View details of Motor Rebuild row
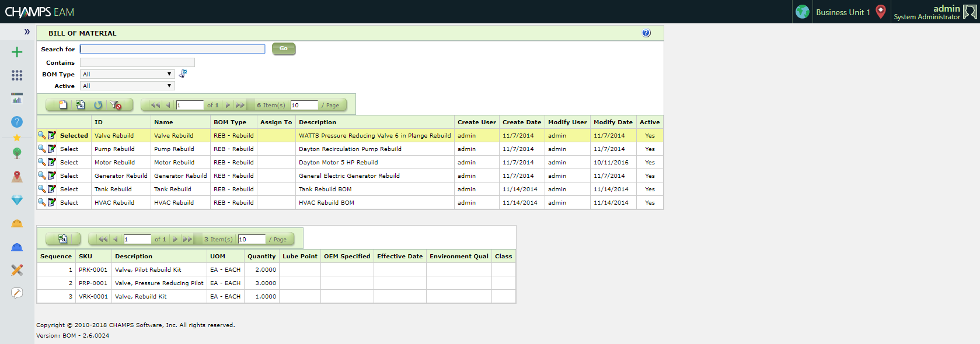This screenshot has height=344, width=980. (41, 162)
